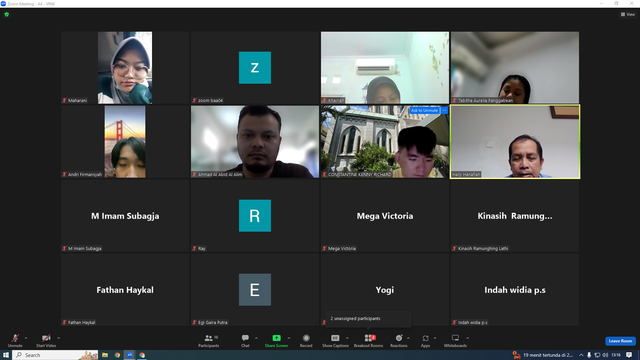Click the Indah widia p.s participant tile
This screenshot has width=640, height=360.
(x=515, y=290)
